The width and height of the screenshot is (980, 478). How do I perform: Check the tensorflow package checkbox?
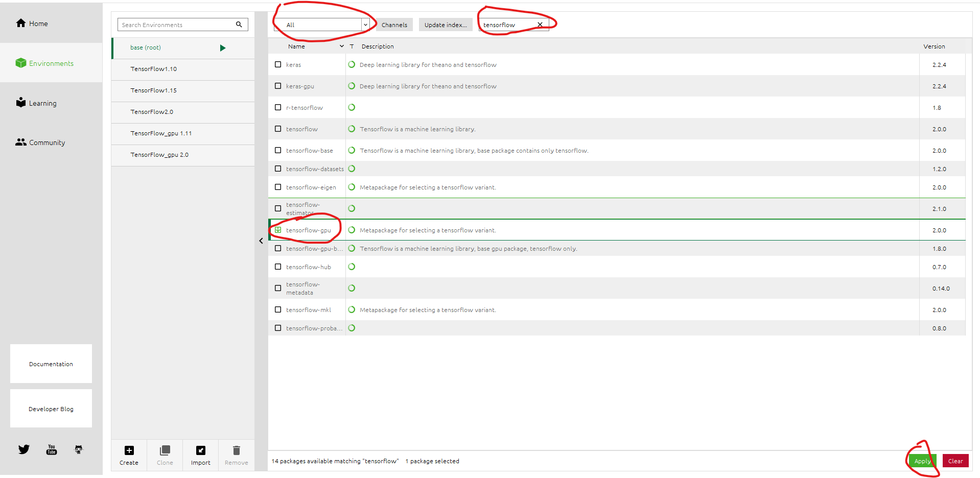[278, 129]
